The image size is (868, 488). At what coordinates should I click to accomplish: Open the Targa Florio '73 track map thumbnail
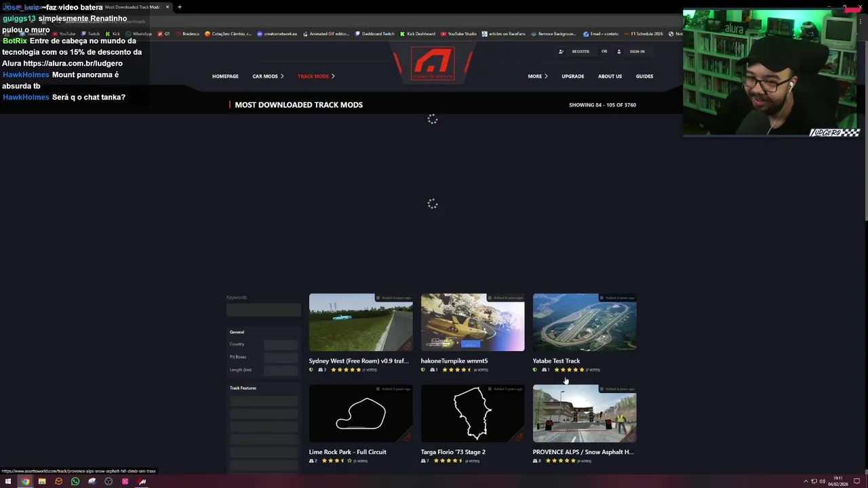coord(473,413)
